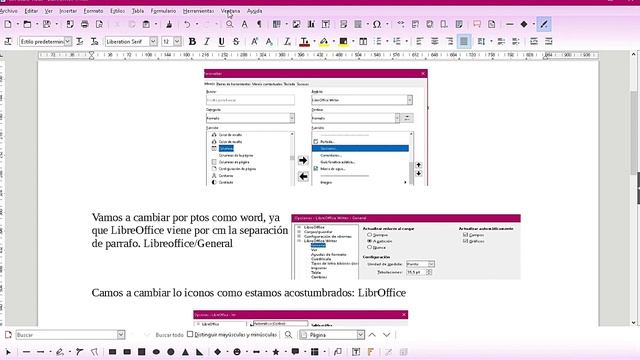Apply strikethrough formatting
This screenshot has height=360, width=640.
coord(236,42)
